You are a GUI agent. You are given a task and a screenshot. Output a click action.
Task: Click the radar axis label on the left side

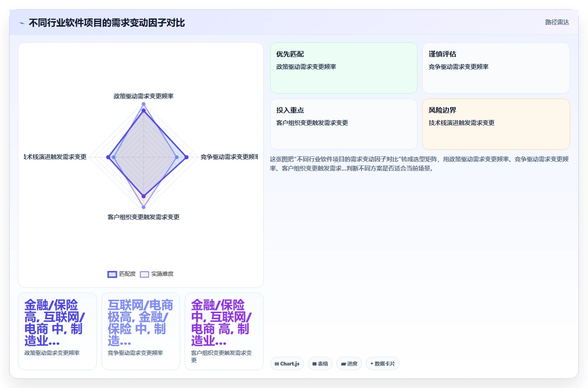pos(55,157)
